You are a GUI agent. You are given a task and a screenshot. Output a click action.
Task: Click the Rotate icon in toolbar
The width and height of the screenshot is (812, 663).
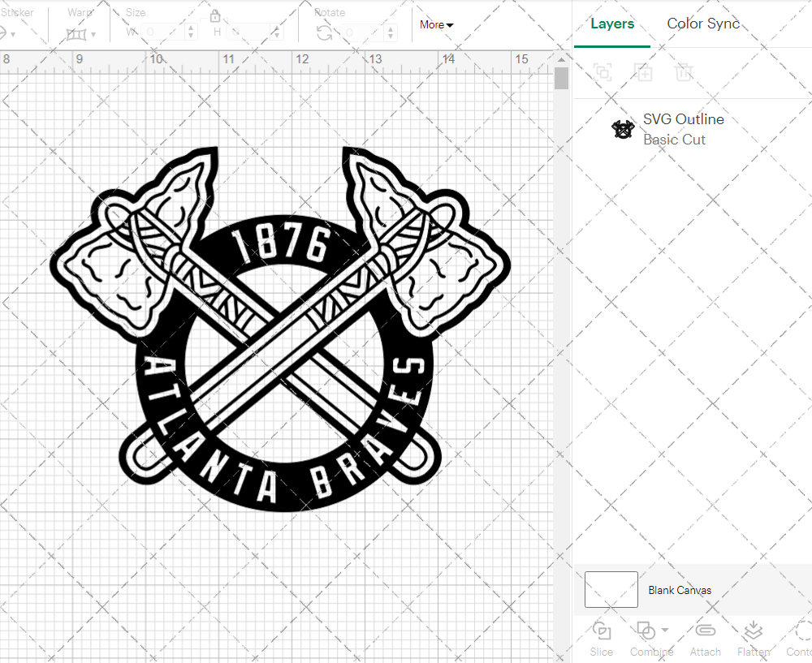coord(324,32)
